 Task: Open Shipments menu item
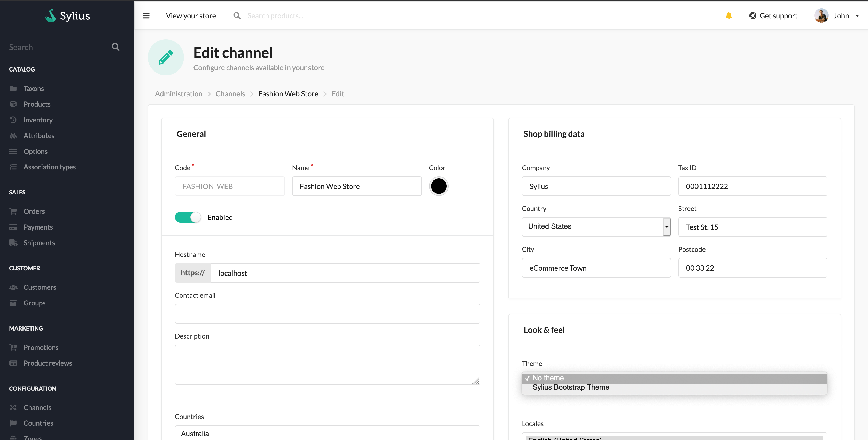click(39, 242)
